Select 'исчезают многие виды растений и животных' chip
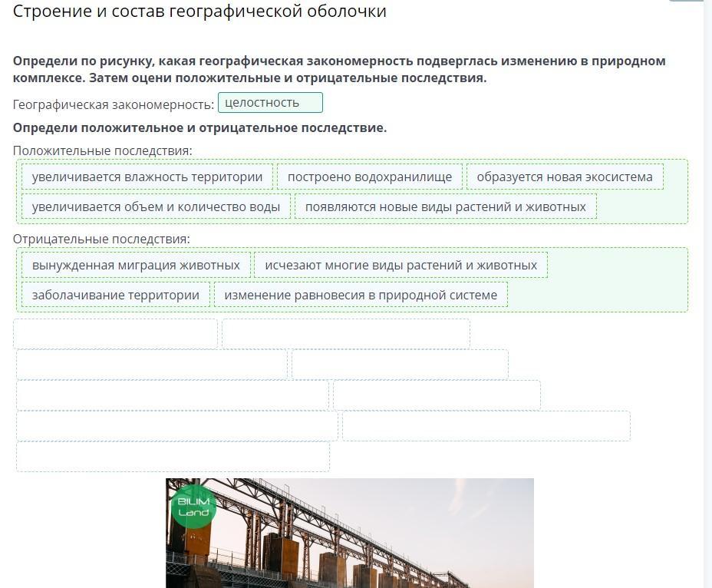 [401, 265]
